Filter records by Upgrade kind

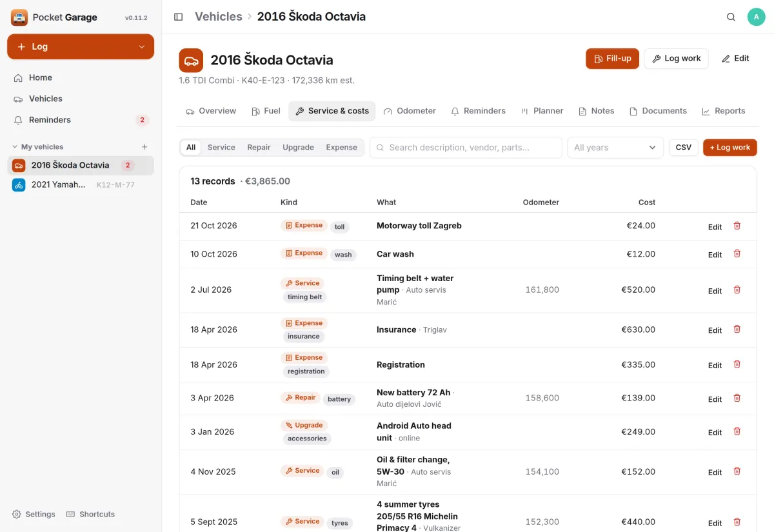298,148
